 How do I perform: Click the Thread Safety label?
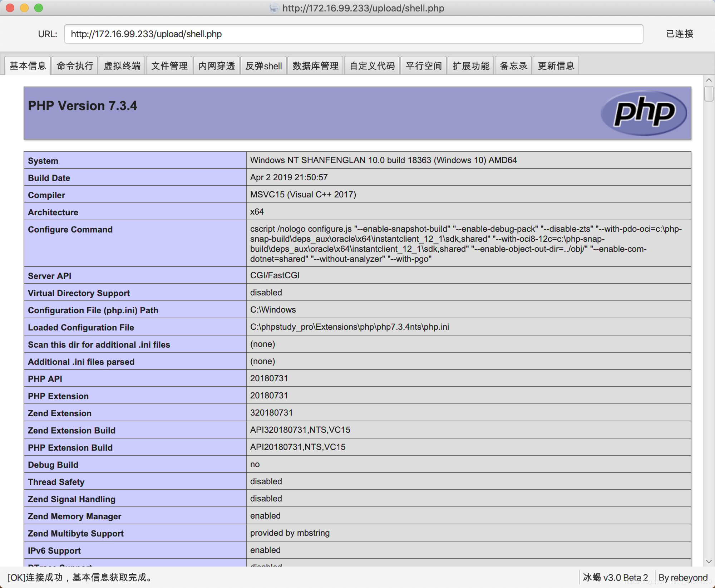[56, 482]
